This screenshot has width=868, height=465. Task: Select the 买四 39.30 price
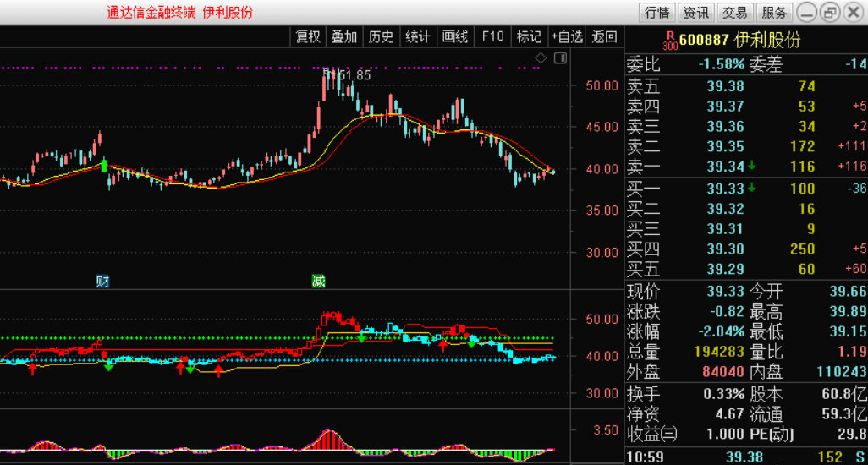tap(725, 249)
